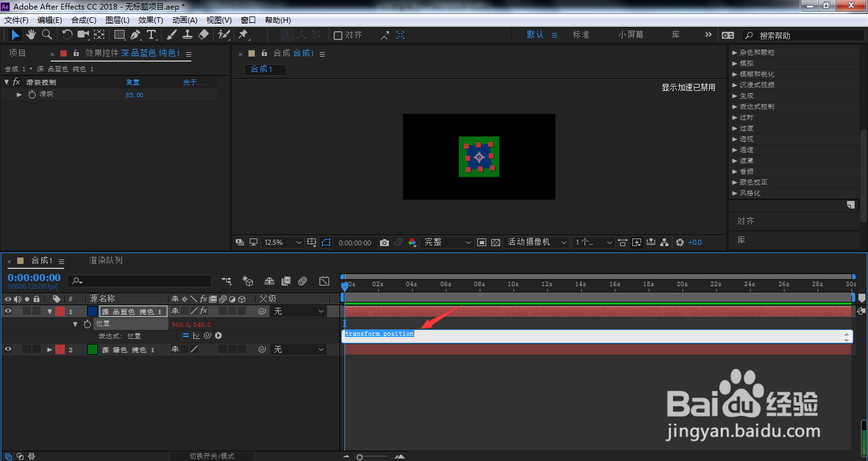Click the Draft 3D icon in timeline
868x461 pixels.
[x=248, y=281]
